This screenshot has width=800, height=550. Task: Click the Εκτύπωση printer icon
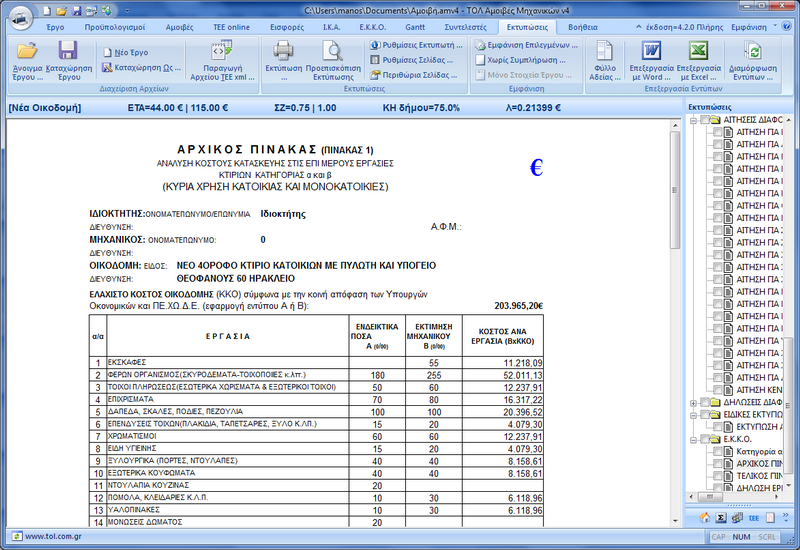pyautogui.click(x=284, y=51)
